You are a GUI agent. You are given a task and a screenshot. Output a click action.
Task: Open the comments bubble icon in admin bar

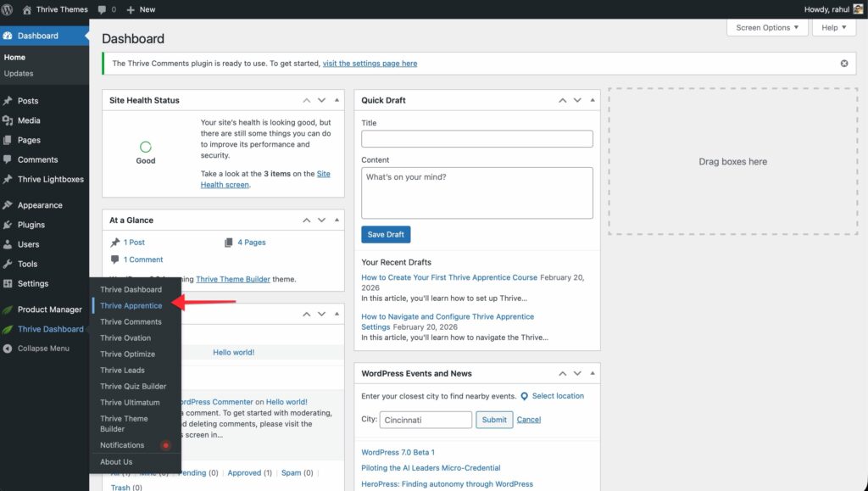coord(103,9)
